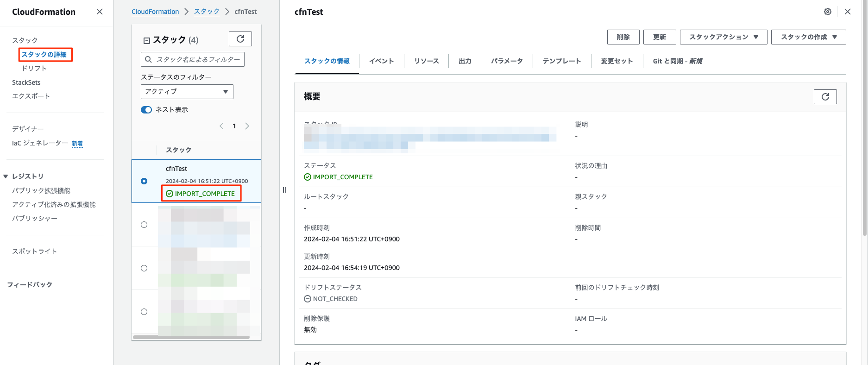Select the fourth stack's radio button
The height and width of the screenshot is (365, 868).
(x=144, y=312)
